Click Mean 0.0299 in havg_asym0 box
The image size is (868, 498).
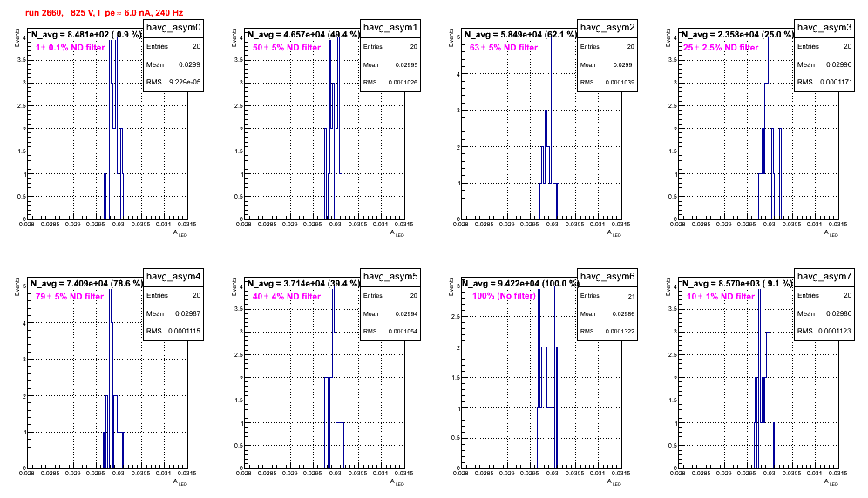(173, 64)
